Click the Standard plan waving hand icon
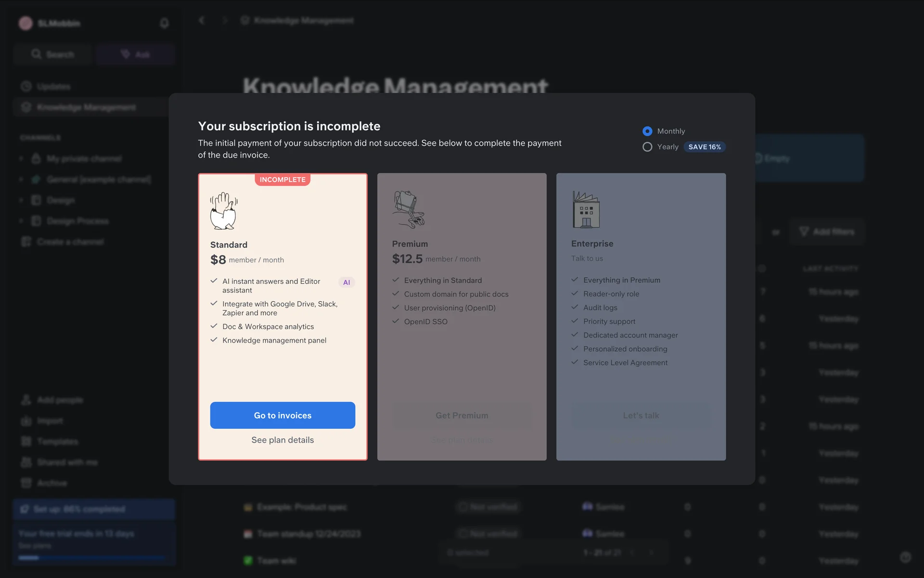 click(224, 211)
